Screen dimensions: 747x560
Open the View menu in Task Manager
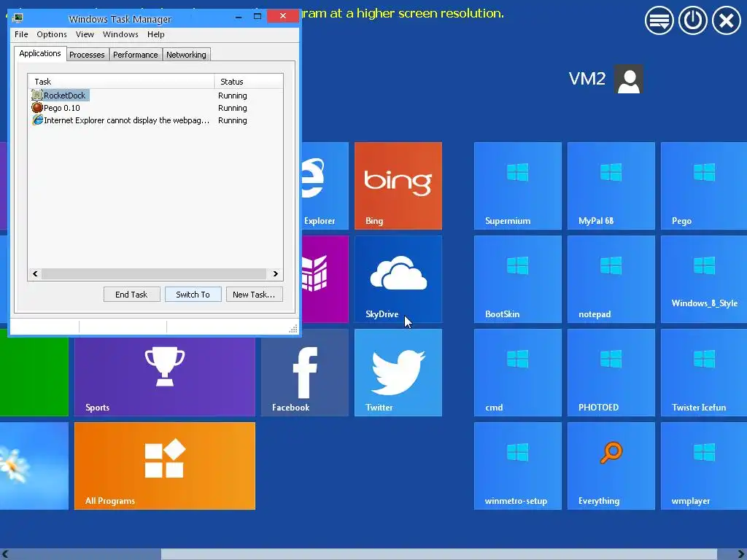click(85, 34)
